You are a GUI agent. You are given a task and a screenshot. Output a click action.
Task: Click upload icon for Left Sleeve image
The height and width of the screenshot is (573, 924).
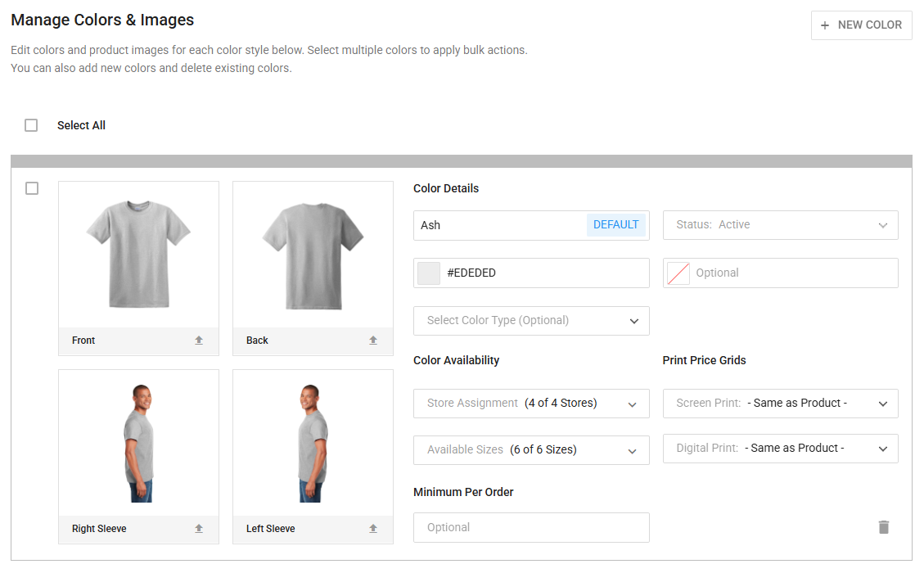[373, 529]
